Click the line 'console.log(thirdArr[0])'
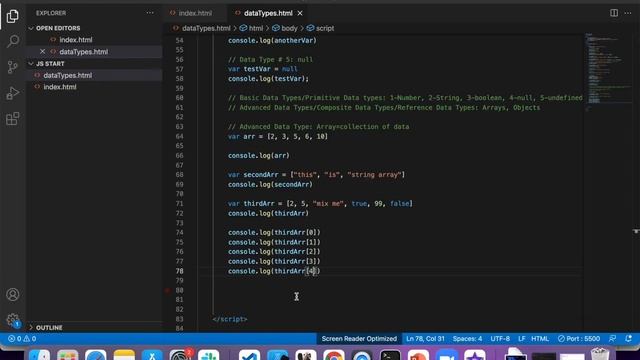The width and height of the screenshot is (640, 360). tap(274, 232)
